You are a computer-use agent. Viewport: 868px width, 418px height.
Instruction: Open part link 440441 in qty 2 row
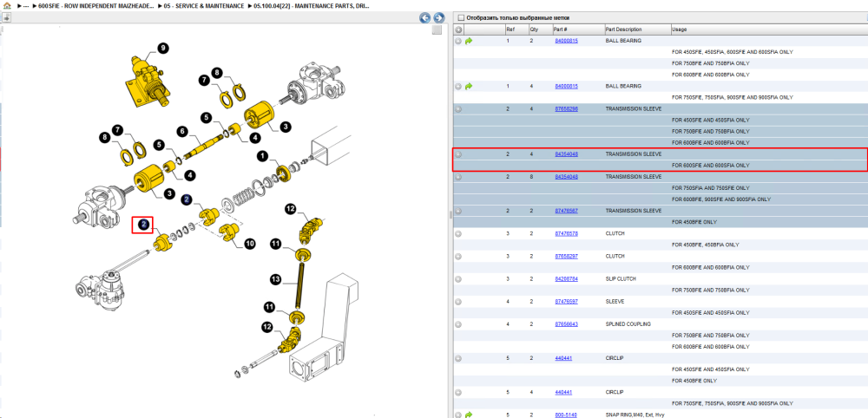(563, 358)
